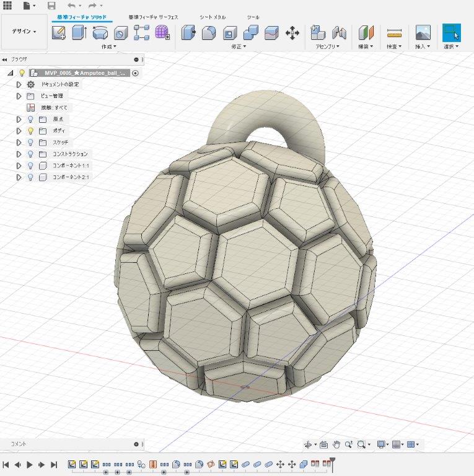474x476 pixels.
Task: Jump to timeline beginning
Action: (x=6, y=464)
